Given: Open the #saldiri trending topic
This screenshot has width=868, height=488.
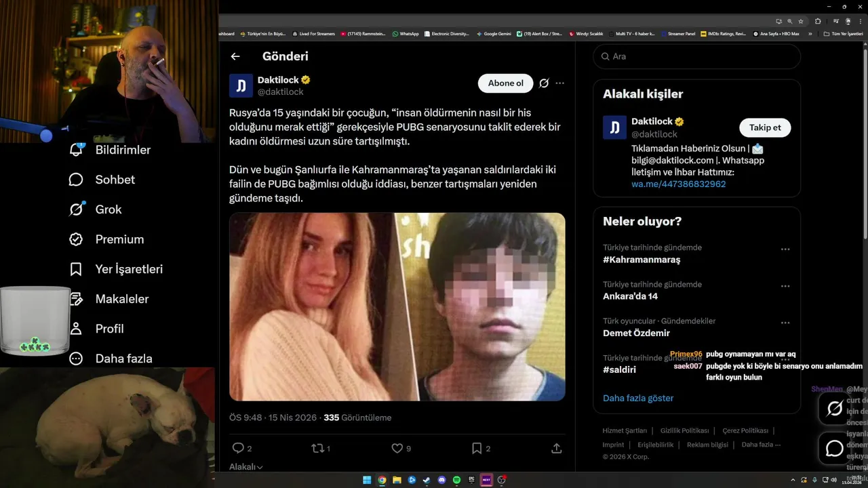Looking at the screenshot, I should click(619, 369).
